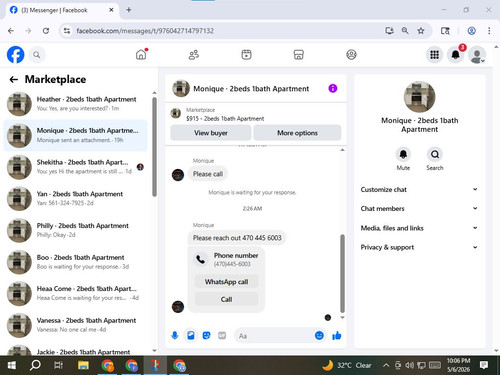Open the Reels video icon
Screen dimensions: 500x375
(246, 54)
